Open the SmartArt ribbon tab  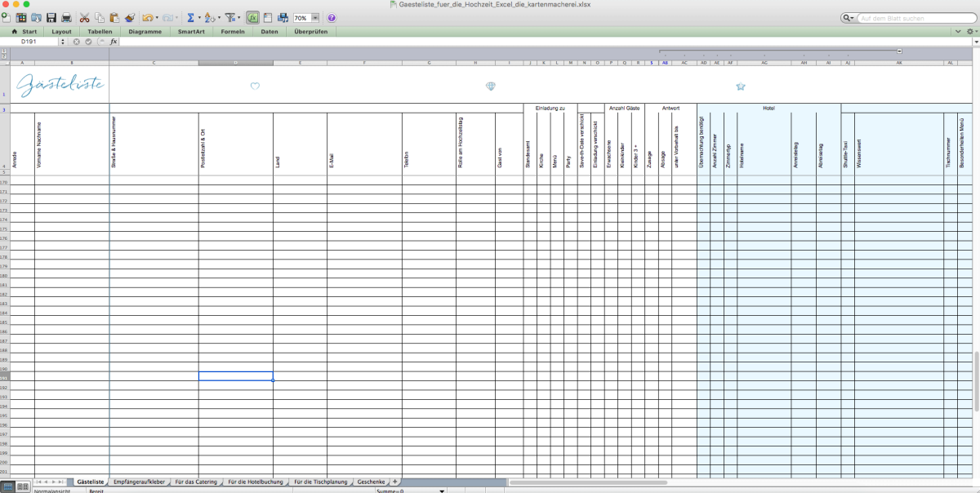(192, 31)
